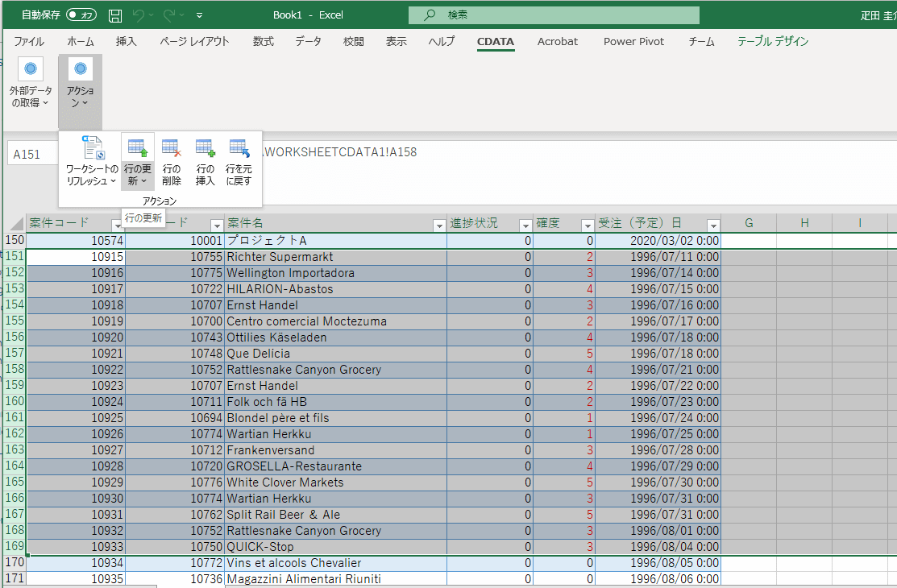Open the 受注（予定）日 filter dropdown
Screen dimensions: 897x588
[x=712, y=225]
